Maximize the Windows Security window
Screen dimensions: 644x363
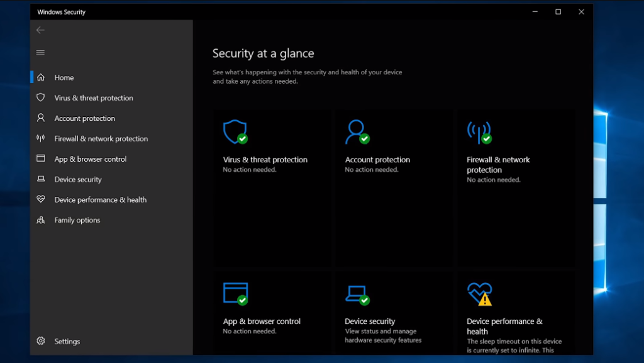click(x=558, y=12)
